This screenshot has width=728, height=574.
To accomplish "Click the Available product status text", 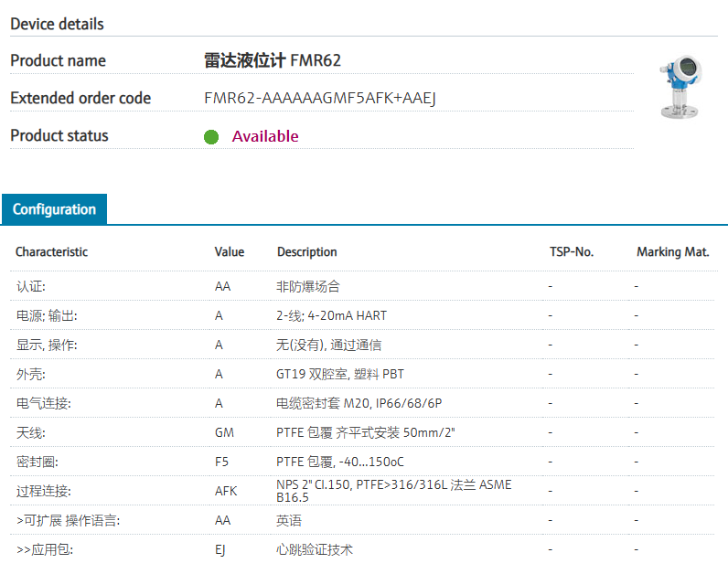I will tap(264, 136).
